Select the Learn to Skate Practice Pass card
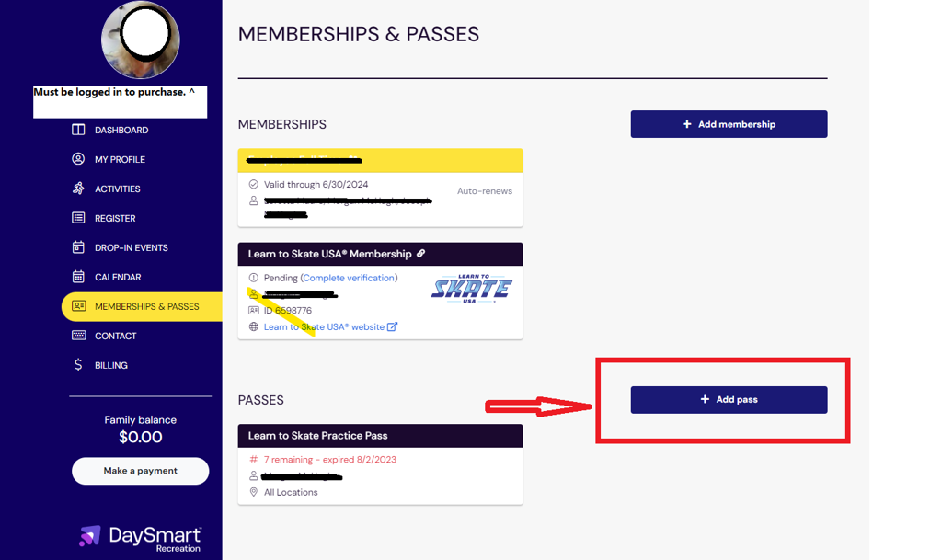The height and width of the screenshot is (560, 942). 380,463
